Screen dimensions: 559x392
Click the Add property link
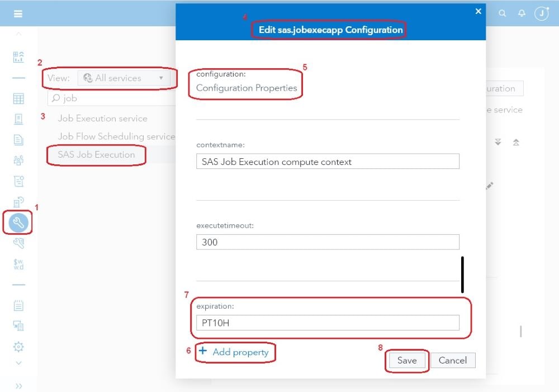pos(234,352)
